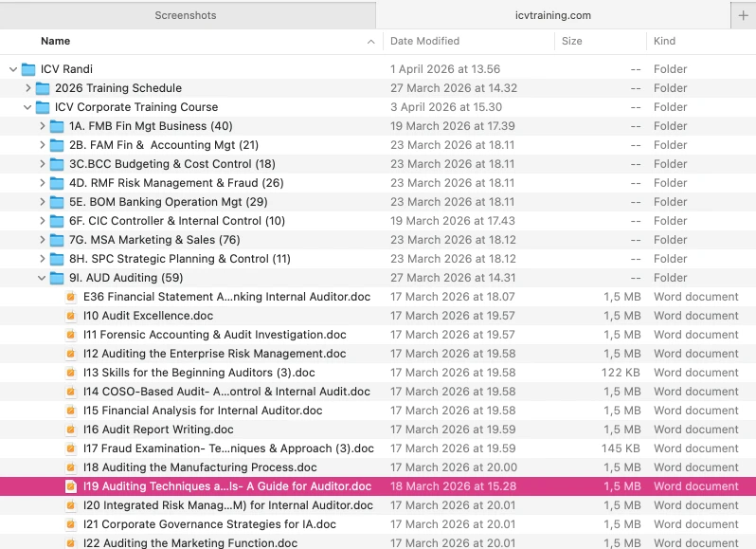The image size is (756, 549).
Task: Open a new tab with the plus button
Action: 744,15
